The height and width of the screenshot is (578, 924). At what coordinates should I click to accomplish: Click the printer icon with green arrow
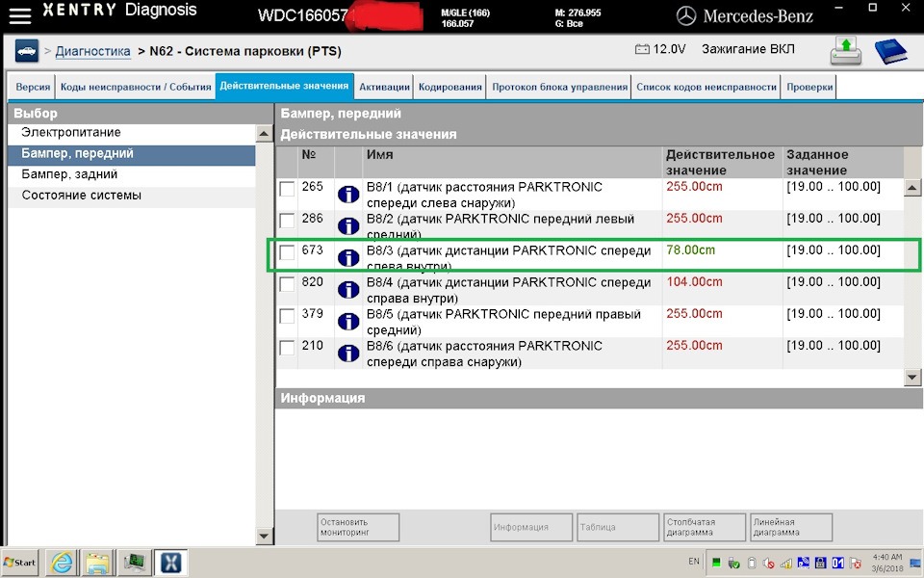point(846,51)
